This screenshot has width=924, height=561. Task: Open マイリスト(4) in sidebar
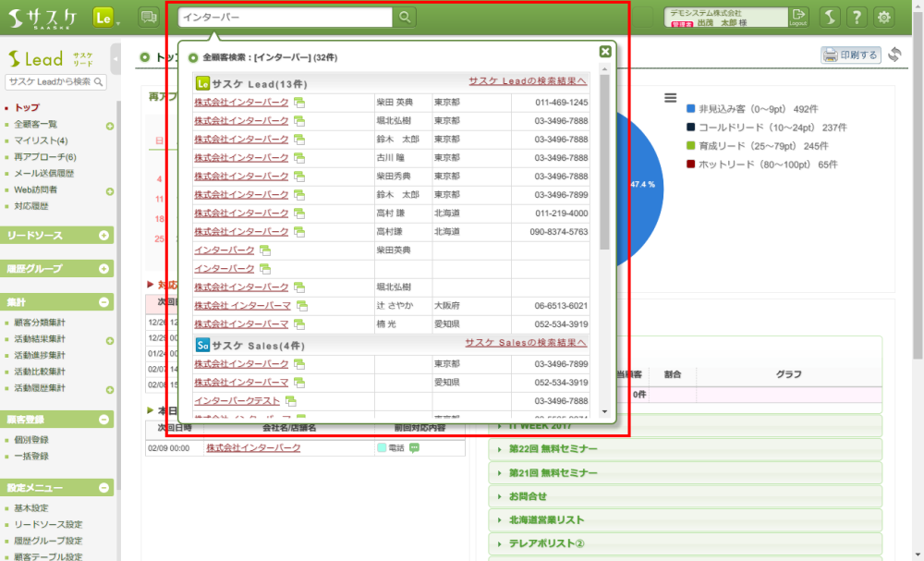(x=41, y=140)
